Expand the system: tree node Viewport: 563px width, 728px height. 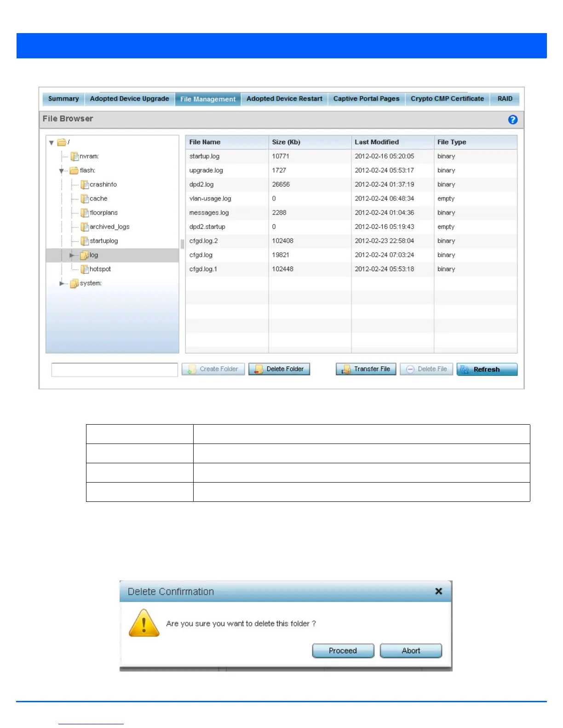pos(62,284)
